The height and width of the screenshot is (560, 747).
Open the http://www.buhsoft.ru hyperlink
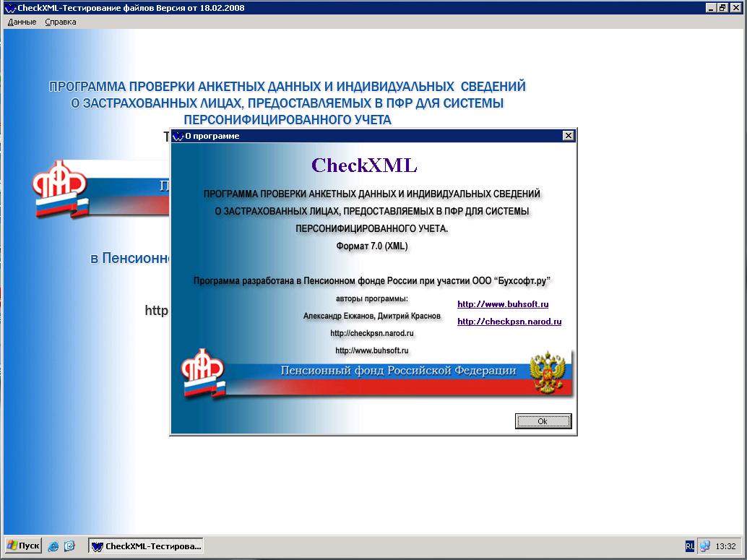coord(503,304)
